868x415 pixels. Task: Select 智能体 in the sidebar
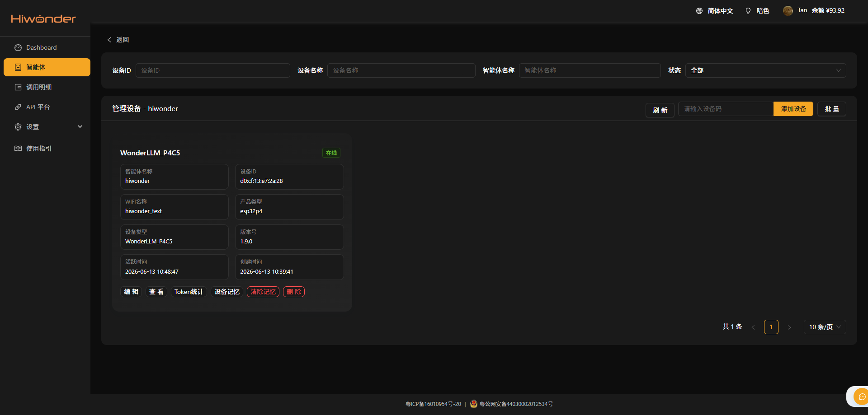47,67
